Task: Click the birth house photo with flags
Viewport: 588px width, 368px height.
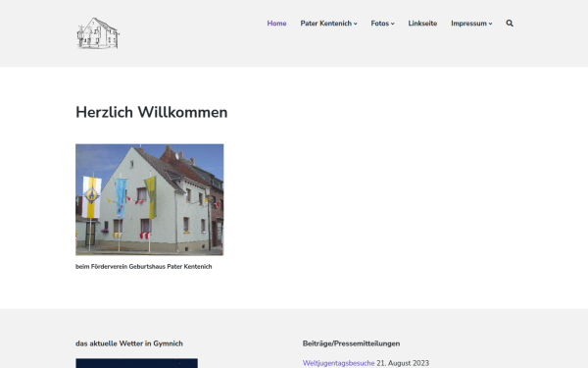Action: 150,200
